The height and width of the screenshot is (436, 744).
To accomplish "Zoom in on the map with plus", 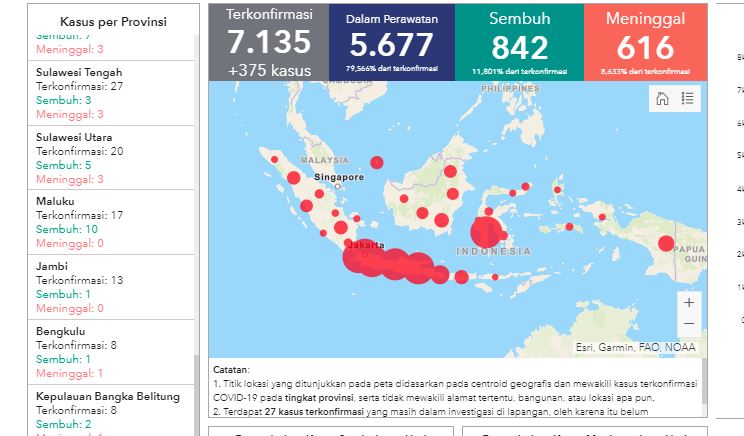I will [x=688, y=301].
